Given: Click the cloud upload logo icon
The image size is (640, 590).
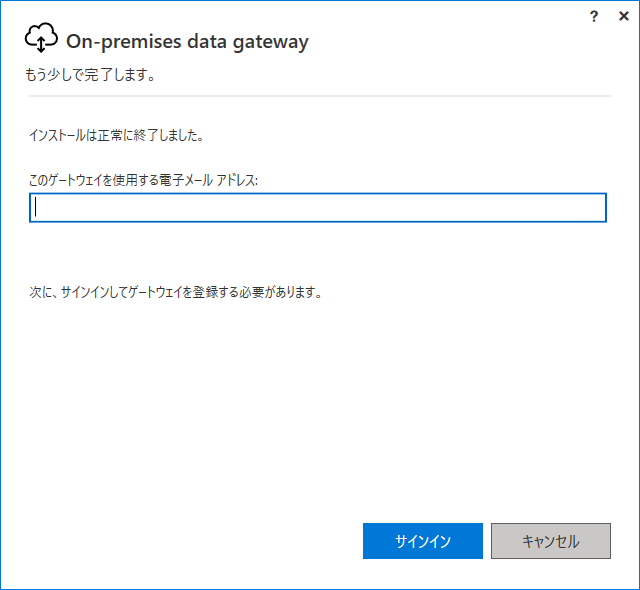Looking at the screenshot, I should (x=41, y=38).
